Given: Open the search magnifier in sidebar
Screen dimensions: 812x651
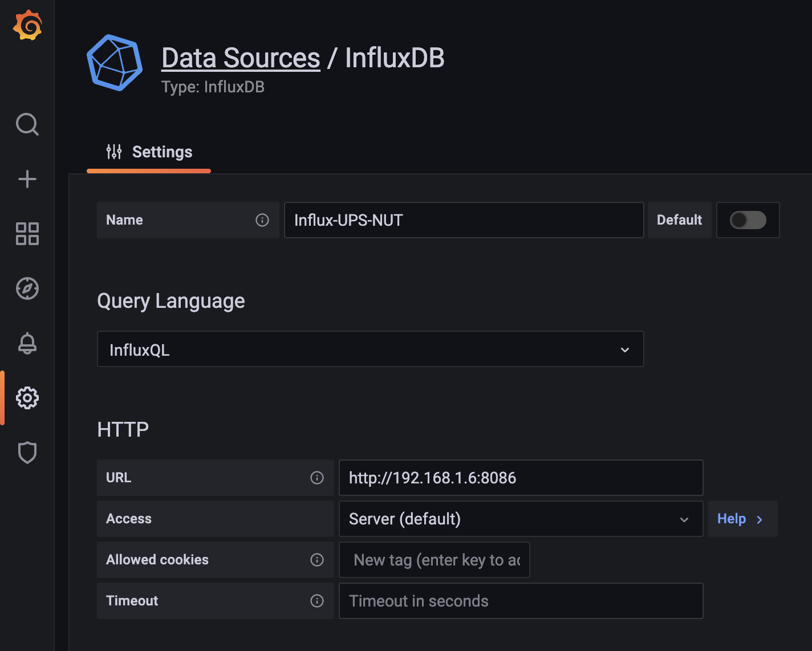Looking at the screenshot, I should point(27,124).
